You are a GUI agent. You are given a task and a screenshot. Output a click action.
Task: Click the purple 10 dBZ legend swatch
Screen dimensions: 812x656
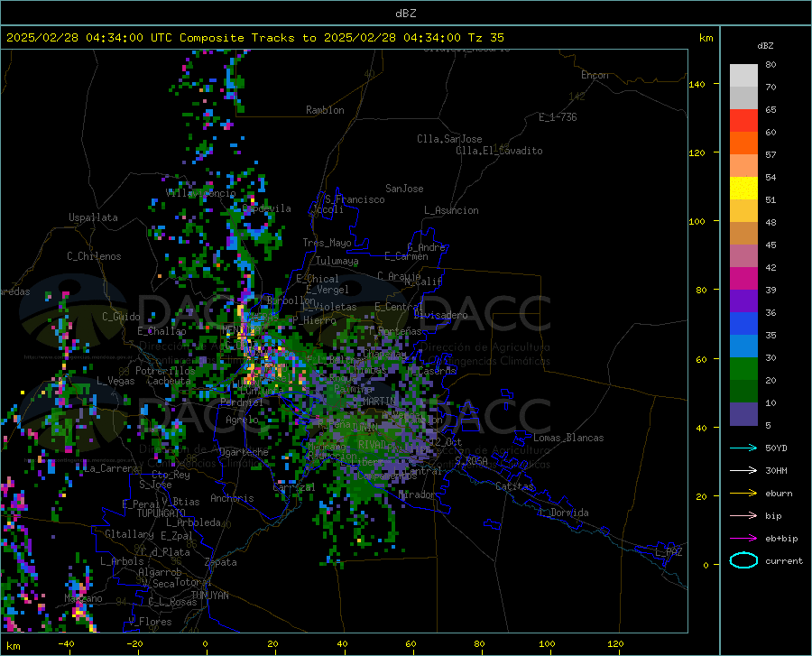pyautogui.click(x=743, y=413)
